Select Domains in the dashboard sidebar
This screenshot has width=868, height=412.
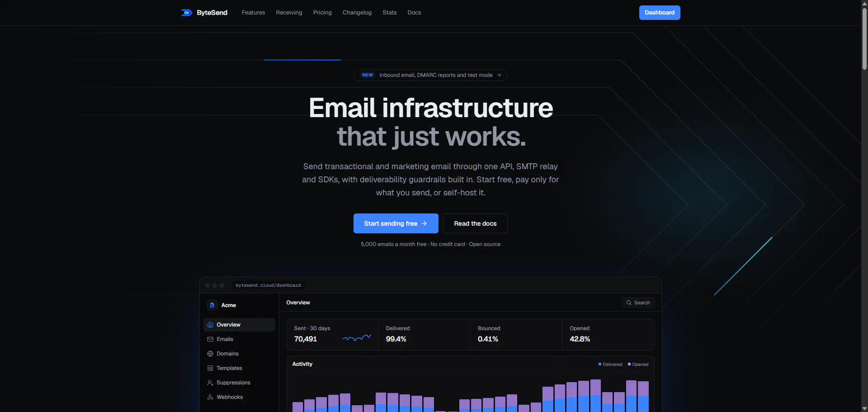239,354
